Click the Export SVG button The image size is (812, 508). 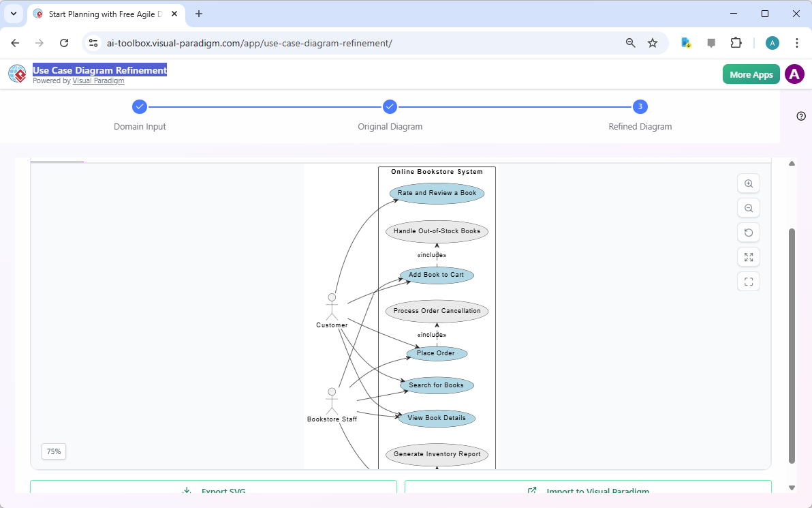213,490
